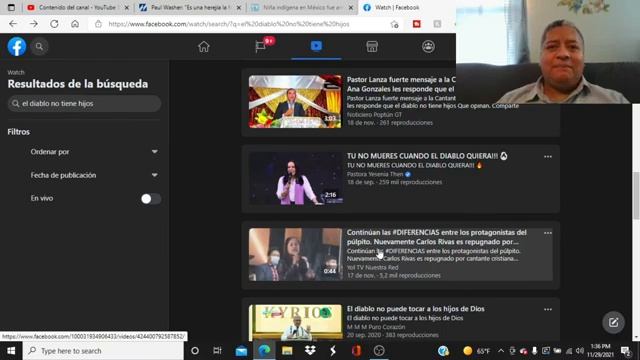The height and width of the screenshot is (360, 640).
Task: Close the 'Paul Washer' tab
Action: 239,8
